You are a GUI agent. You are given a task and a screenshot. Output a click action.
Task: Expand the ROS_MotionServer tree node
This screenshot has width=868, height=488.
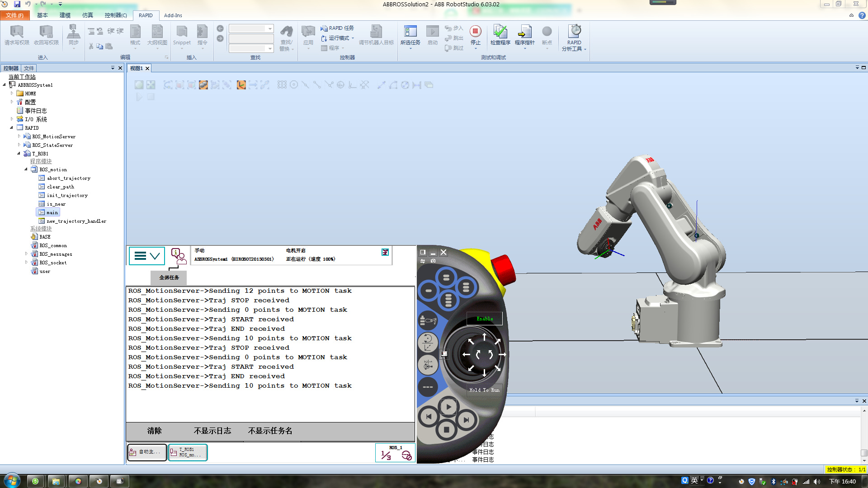19,136
